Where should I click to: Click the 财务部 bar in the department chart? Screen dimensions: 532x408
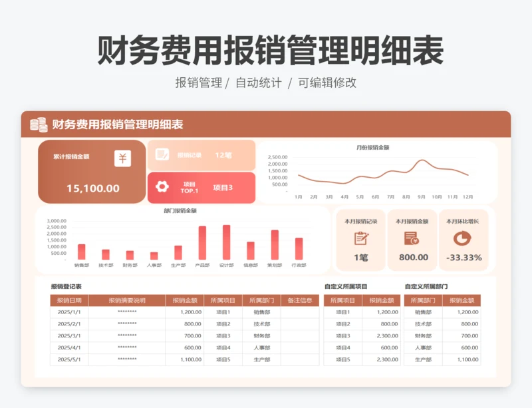[x=130, y=256]
